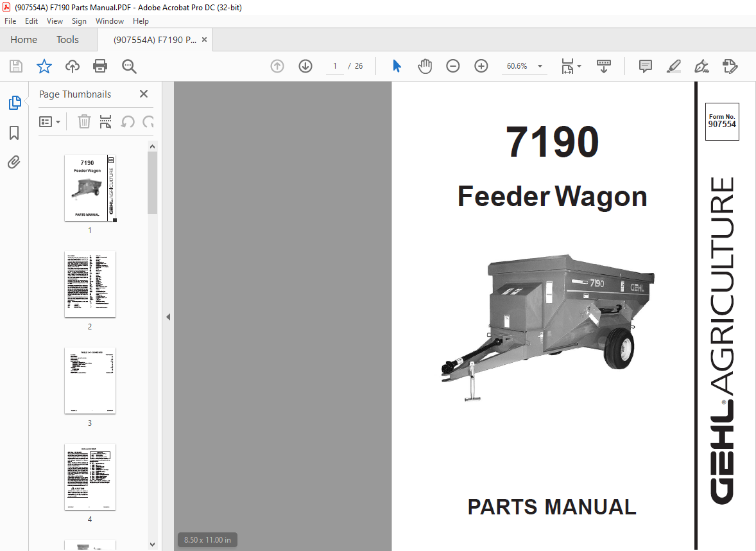Open the Help menu
756x551 pixels.
[141, 21]
